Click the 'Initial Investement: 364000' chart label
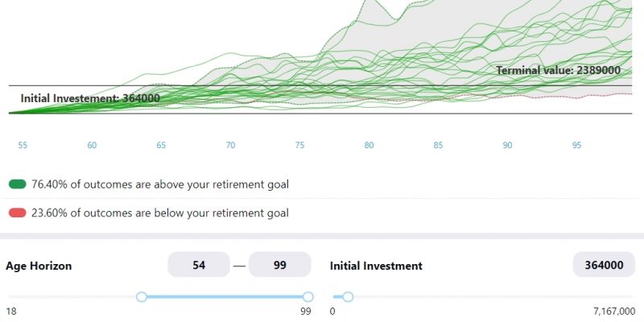This screenshot has height=322, width=644. [x=90, y=98]
